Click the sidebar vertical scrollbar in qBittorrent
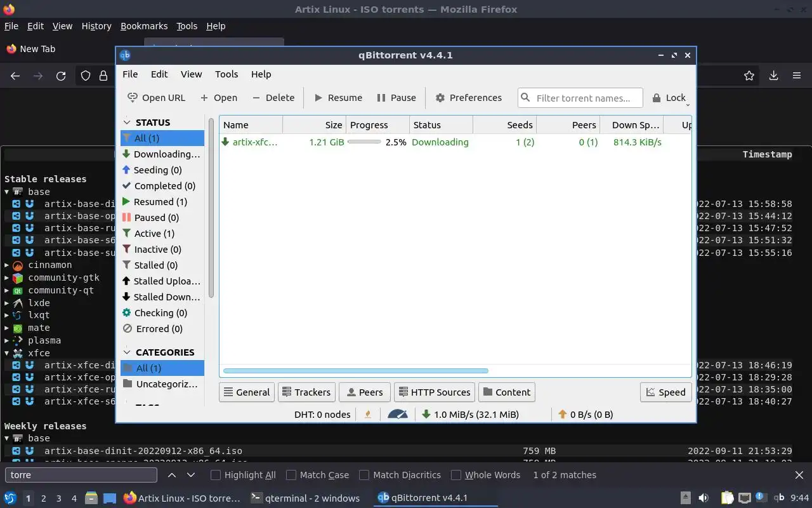The width and height of the screenshot is (812, 508). click(211, 207)
